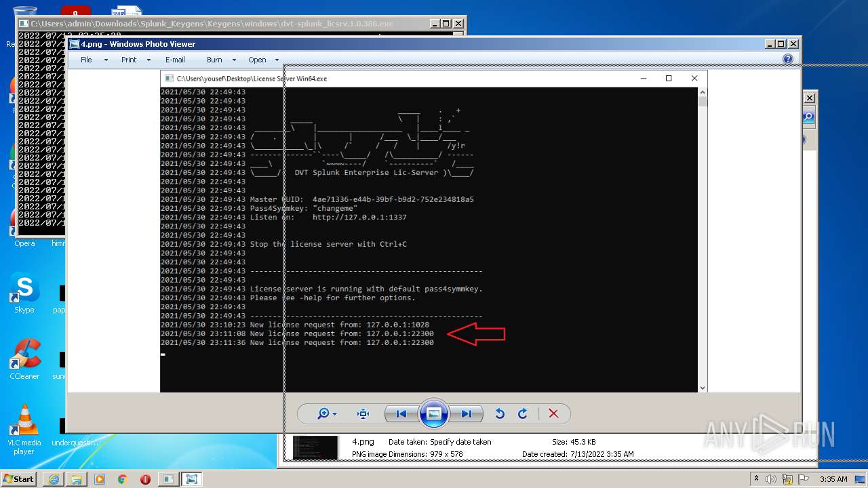Image resolution: width=868 pixels, height=488 pixels.
Task: Launch Internet Explorer from taskbar
Action: click(54, 479)
